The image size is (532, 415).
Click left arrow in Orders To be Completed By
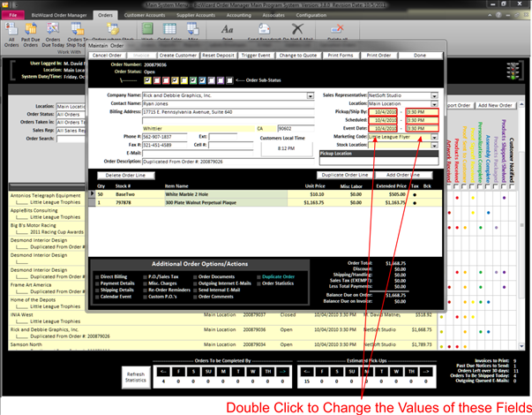click(163, 372)
